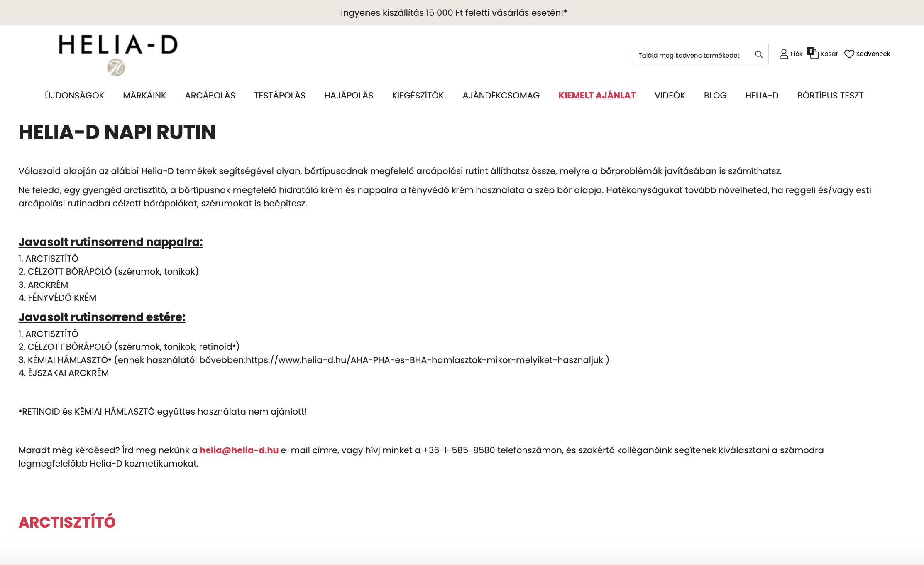Expand TESTÁPOLÁS menu
This screenshot has height=565, width=924.
(280, 96)
